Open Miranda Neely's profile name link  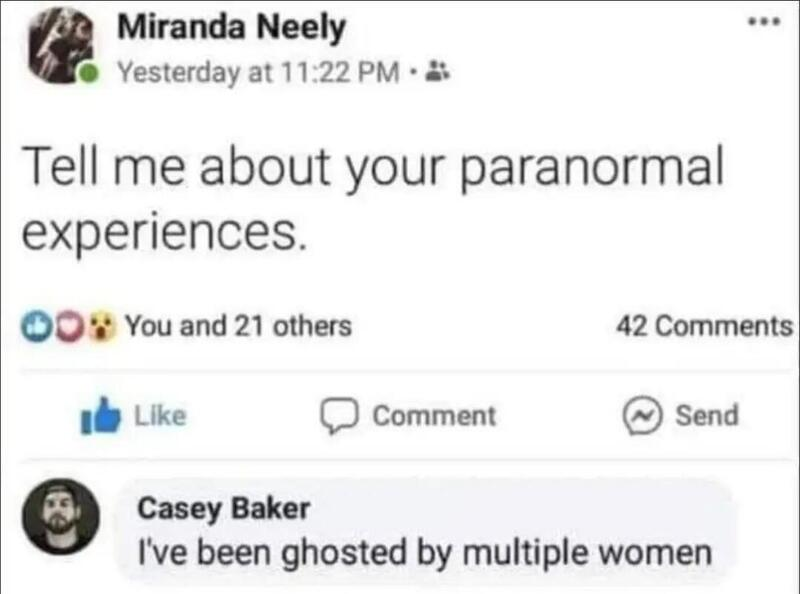231,28
